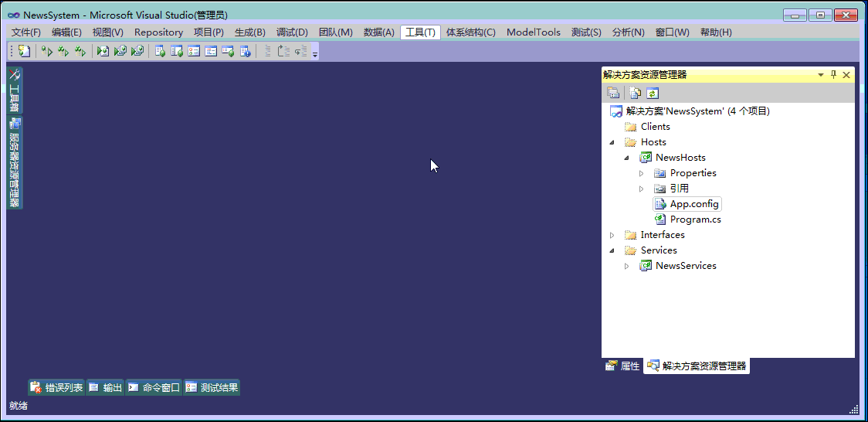
Task: Click the Refresh icon in Solution Explorer toolbar
Action: point(653,93)
